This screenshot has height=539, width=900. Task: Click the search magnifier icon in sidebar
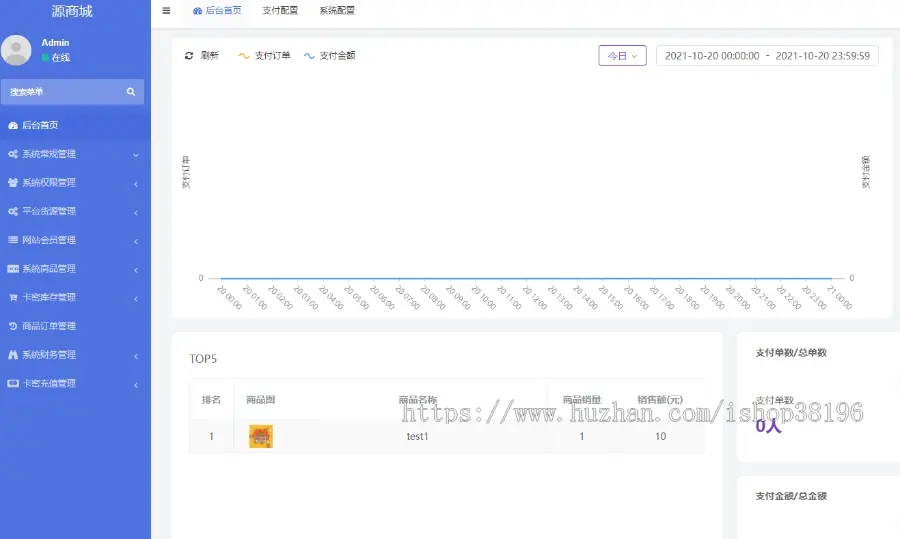131,92
